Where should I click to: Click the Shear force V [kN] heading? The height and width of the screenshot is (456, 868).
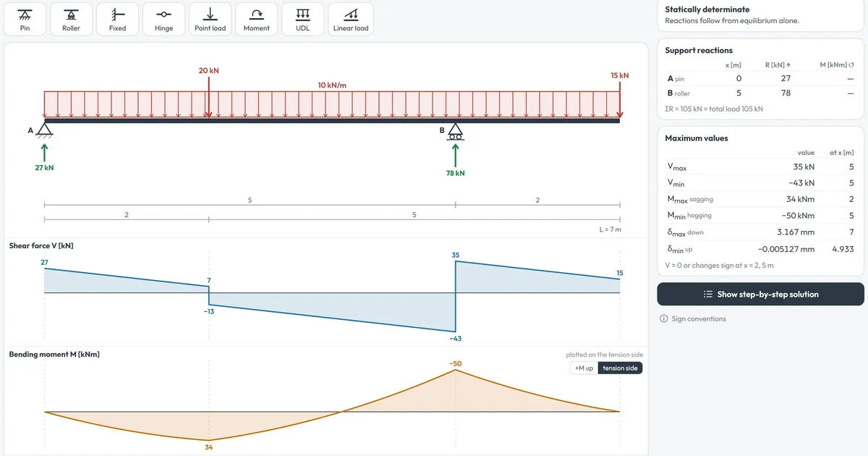[41, 246]
